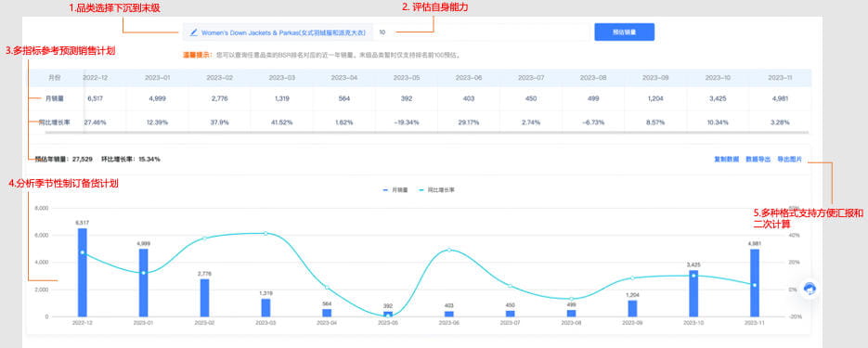
Task: Click the 同比增长率 row label in the table
Action: [54, 122]
